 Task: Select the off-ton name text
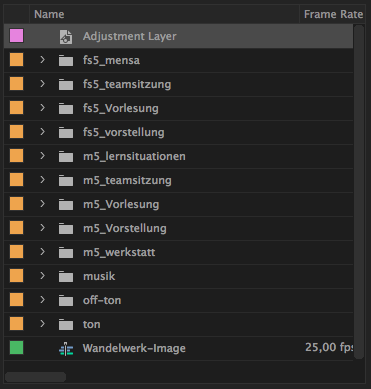(102, 300)
